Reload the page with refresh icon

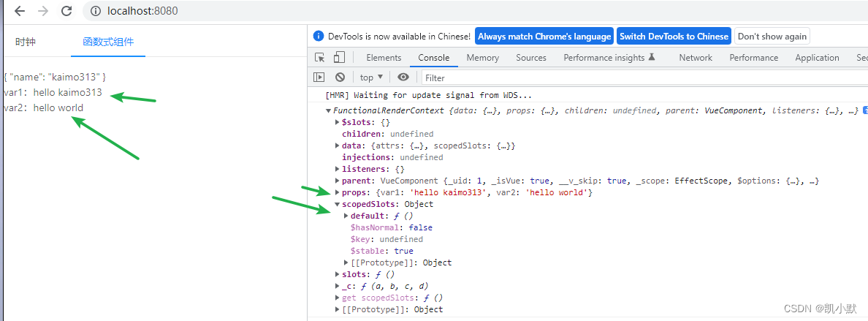click(x=66, y=10)
